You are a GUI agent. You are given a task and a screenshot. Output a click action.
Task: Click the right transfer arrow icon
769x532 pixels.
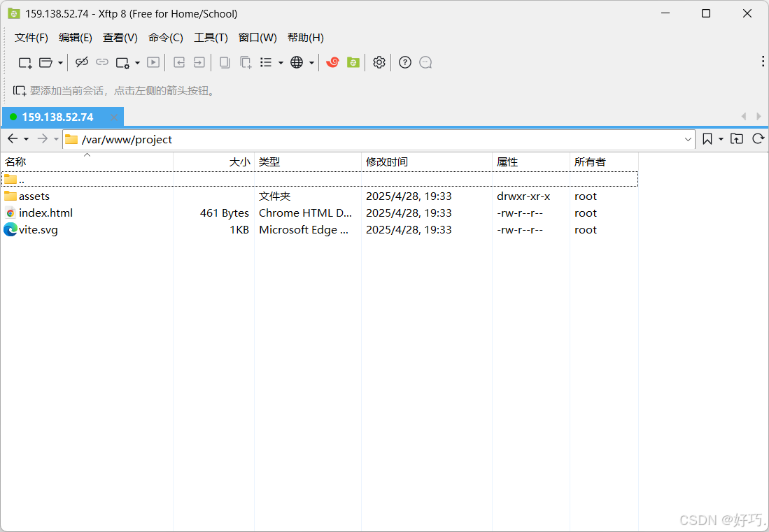(199, 62)
